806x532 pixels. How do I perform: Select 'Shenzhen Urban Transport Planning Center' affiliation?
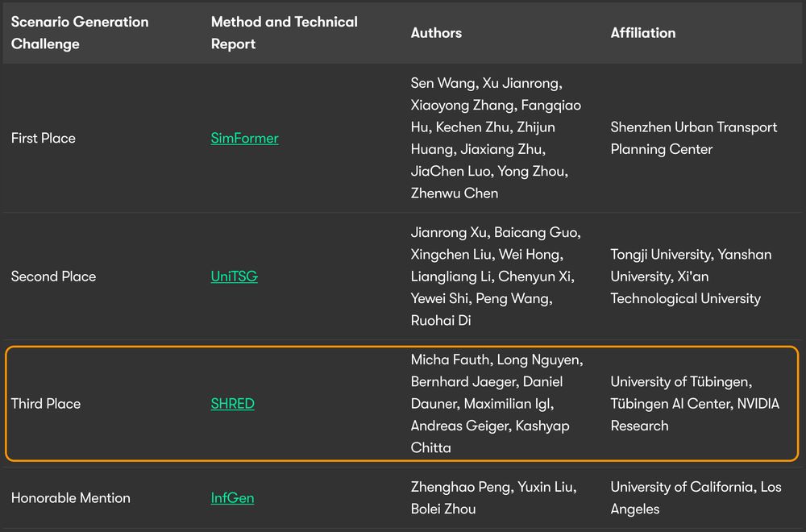coord(694,139)
